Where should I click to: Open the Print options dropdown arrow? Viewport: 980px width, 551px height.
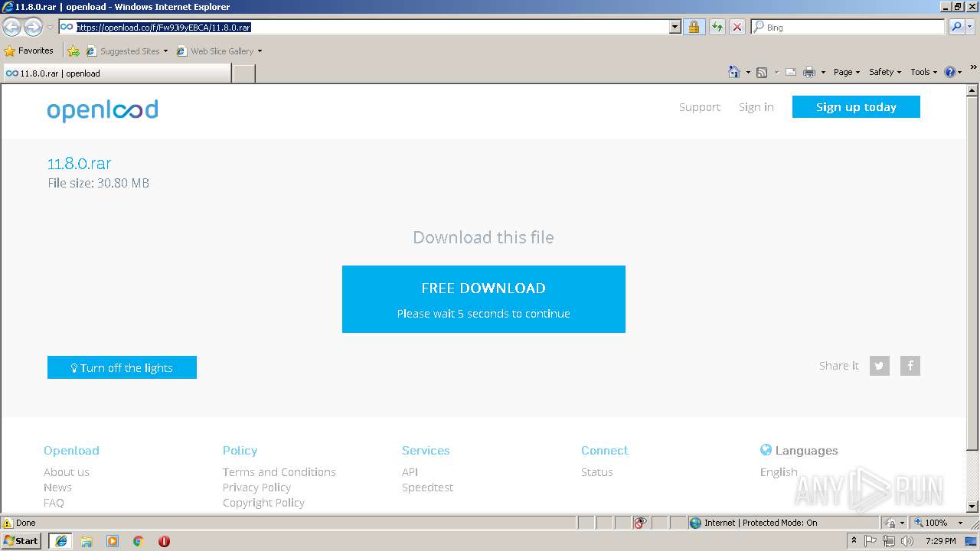point(823,72)
